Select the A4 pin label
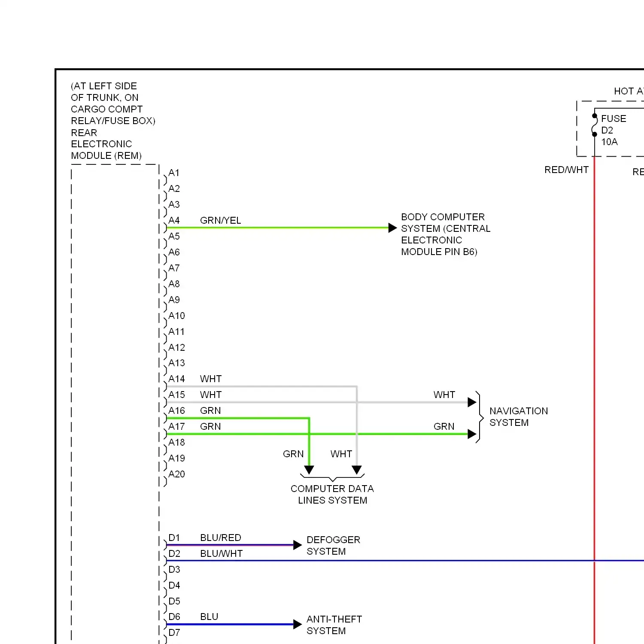644x644 pixels. [x=174, y=221]
